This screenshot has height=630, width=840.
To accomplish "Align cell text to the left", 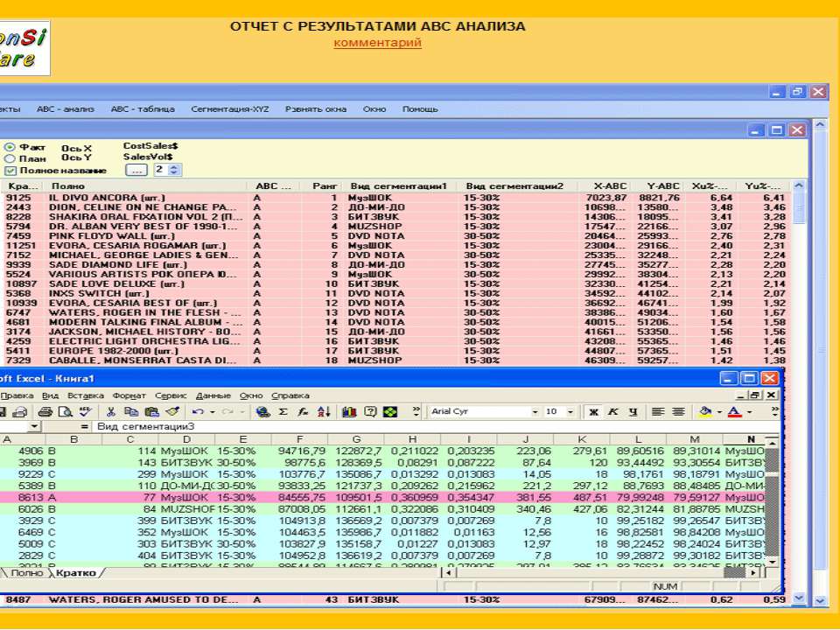I will click(658, 411).
